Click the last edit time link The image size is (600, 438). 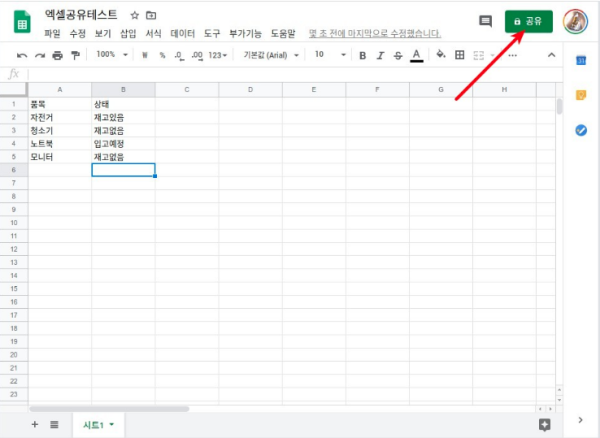[x=374, y=33]
